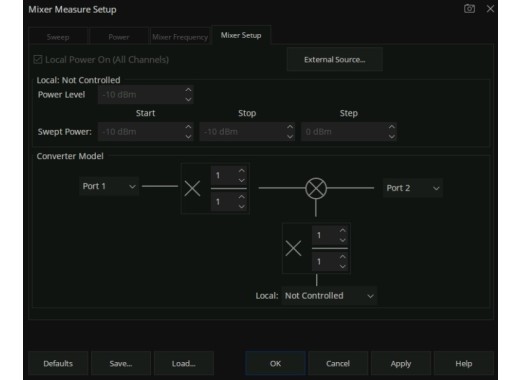Click Defaults button
The image size is (520, 380).
[58, 363]
